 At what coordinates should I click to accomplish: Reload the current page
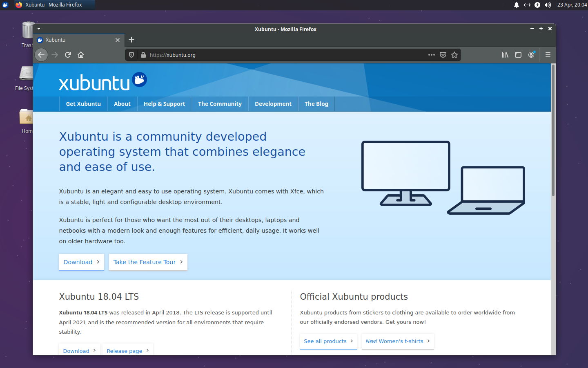pyautogui.click(x=68, y=55)
